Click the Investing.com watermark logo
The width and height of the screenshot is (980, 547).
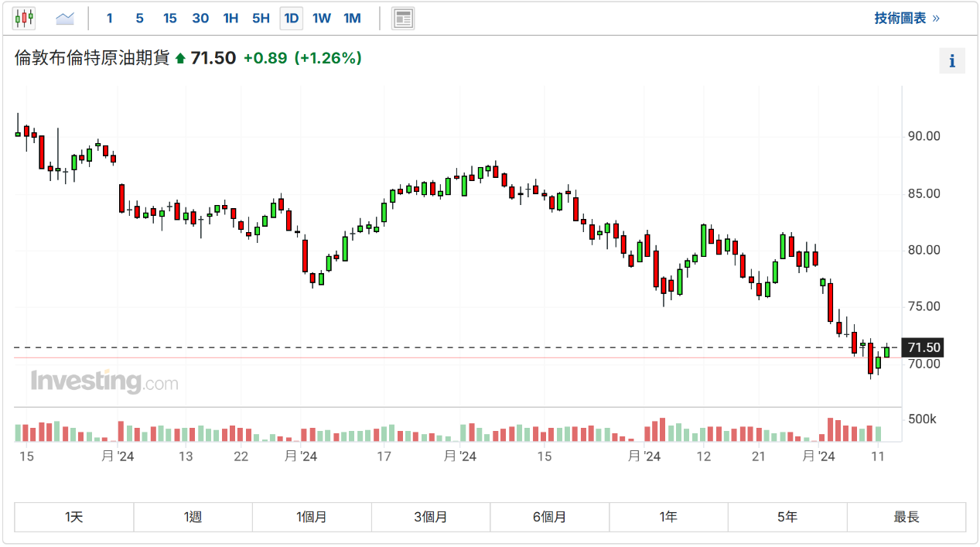click(104, 381)
